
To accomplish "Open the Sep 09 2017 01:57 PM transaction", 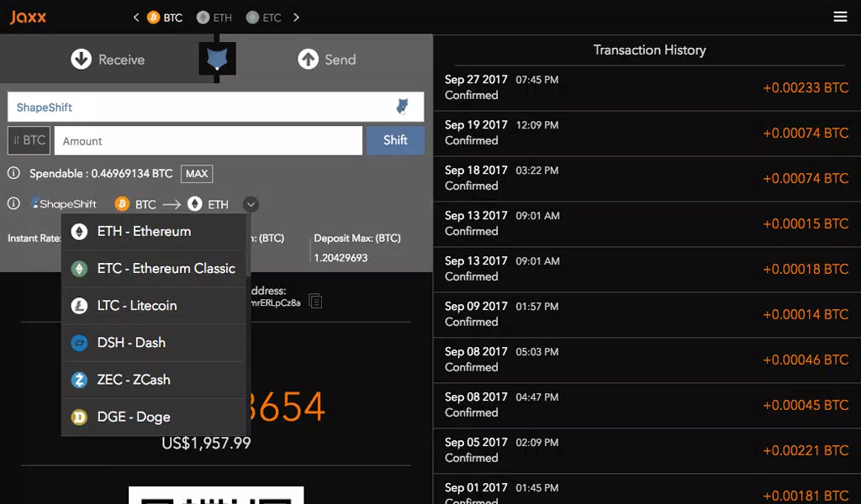I will (647, 315).
